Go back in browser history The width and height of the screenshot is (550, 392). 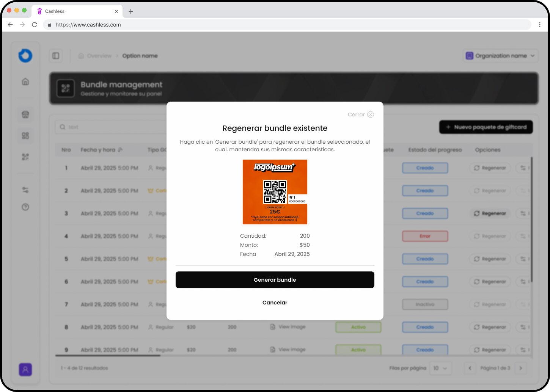click(10, 25)
